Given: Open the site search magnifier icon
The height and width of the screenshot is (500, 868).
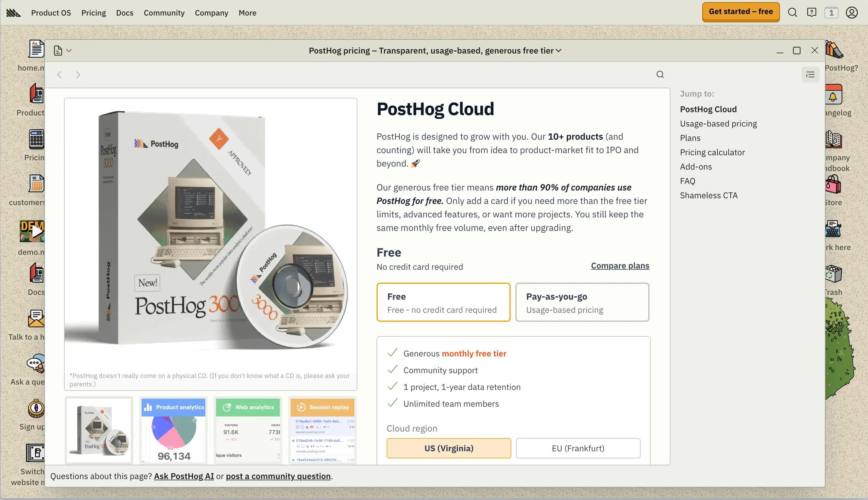Looking at the screenshot, I should tap(792, 13).
